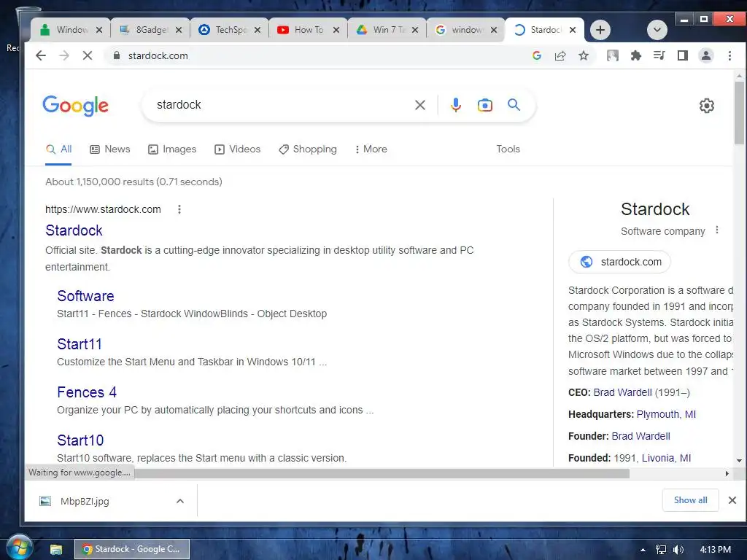The height and width of the screenshot is (560, 747).
Task: Open network icon in system tray
Action: coord(661,550)
